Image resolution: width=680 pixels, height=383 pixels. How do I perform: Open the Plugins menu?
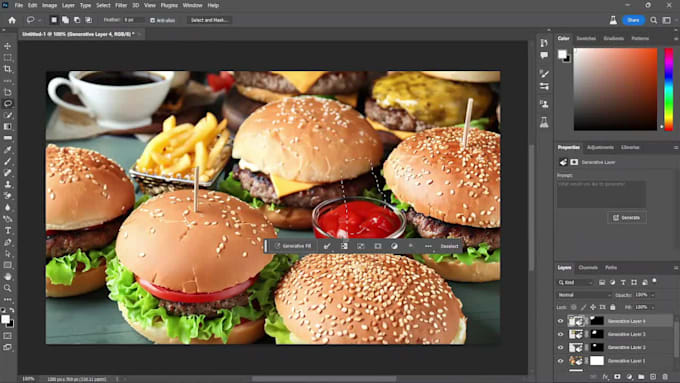(x=169, y=5)
